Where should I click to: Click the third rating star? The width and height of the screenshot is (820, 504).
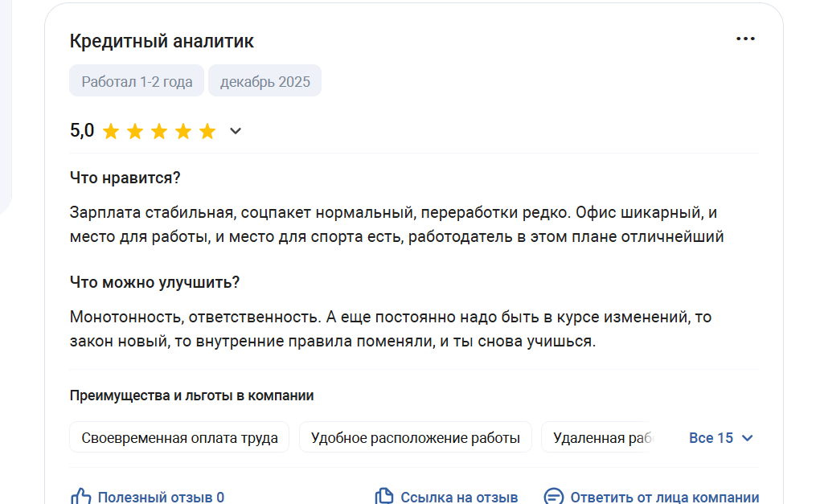(159, 132)
